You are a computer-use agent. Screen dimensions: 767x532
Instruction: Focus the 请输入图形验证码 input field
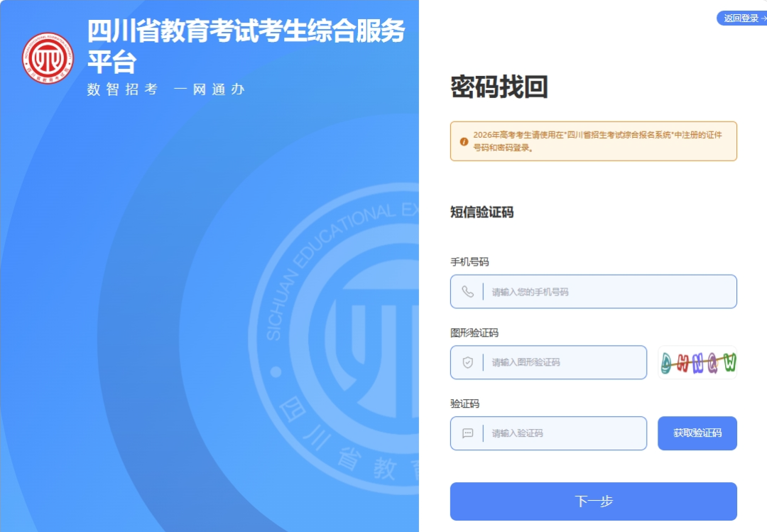coord(548,362)
